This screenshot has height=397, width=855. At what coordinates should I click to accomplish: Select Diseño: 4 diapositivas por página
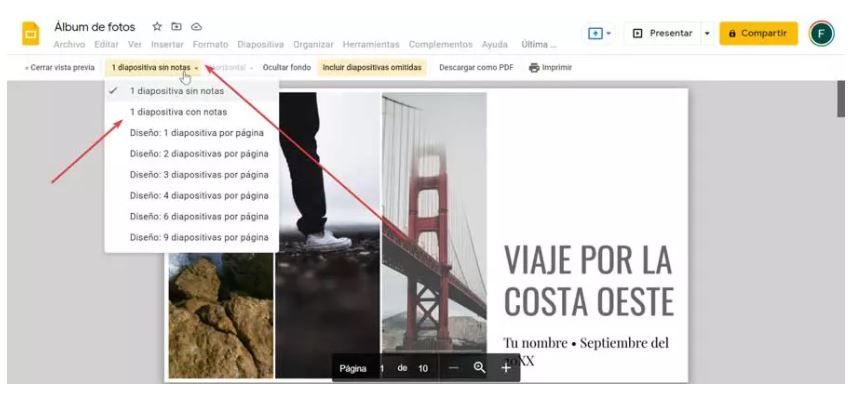191,195
